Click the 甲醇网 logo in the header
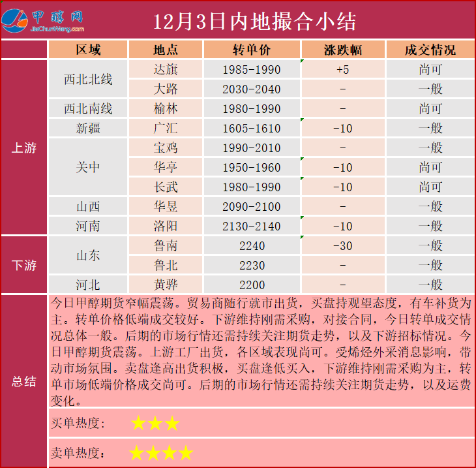Viewport: 476px width, 468px height. pos(43,21)
